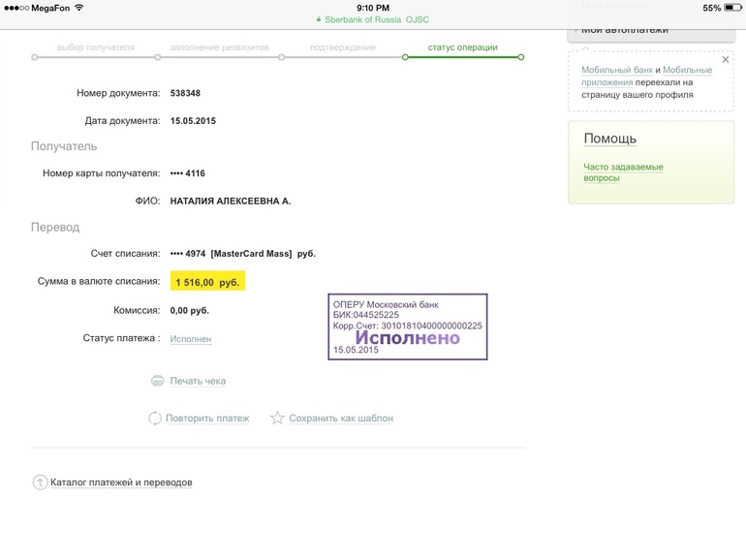Open Каталог платежей и переводов

(x=121, y=482)
